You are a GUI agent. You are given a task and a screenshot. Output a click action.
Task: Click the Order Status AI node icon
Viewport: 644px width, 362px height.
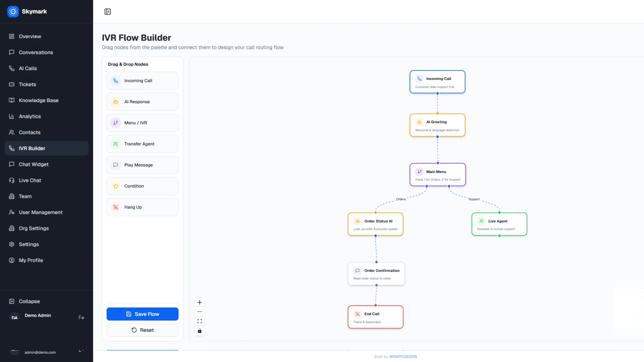click(x=358, y=221)
